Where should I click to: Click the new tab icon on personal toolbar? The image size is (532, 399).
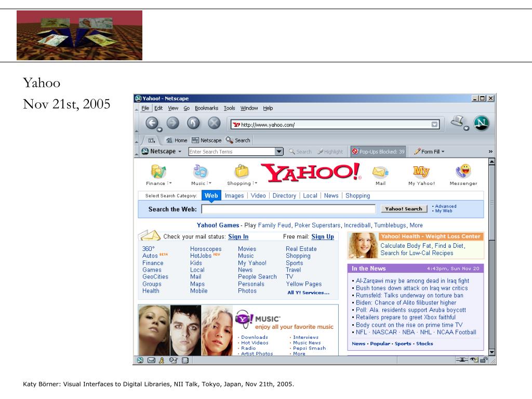tap(152, 140)
